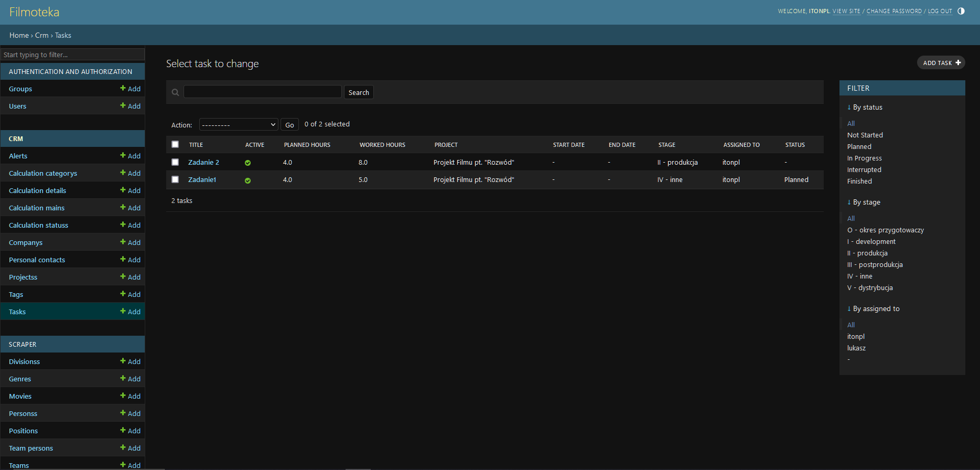
Task: Check the Zadanie1 row checkbox
Action: [175, 179]
